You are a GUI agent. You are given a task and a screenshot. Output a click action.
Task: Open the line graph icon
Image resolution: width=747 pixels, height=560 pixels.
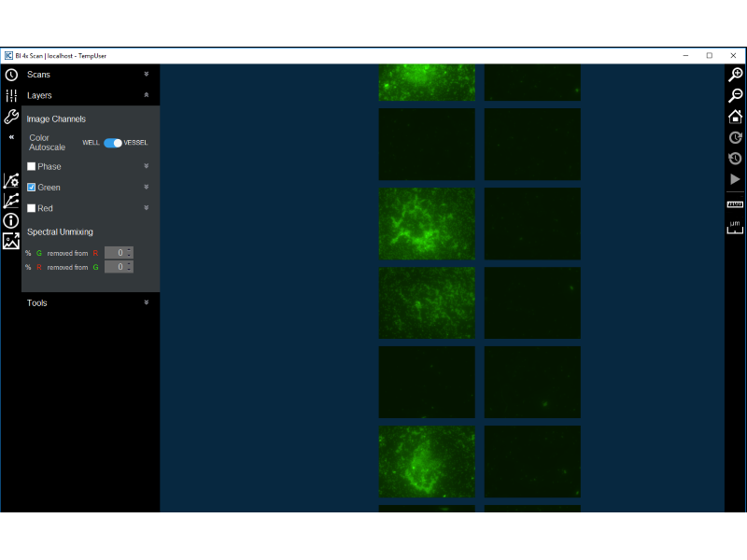11,201
